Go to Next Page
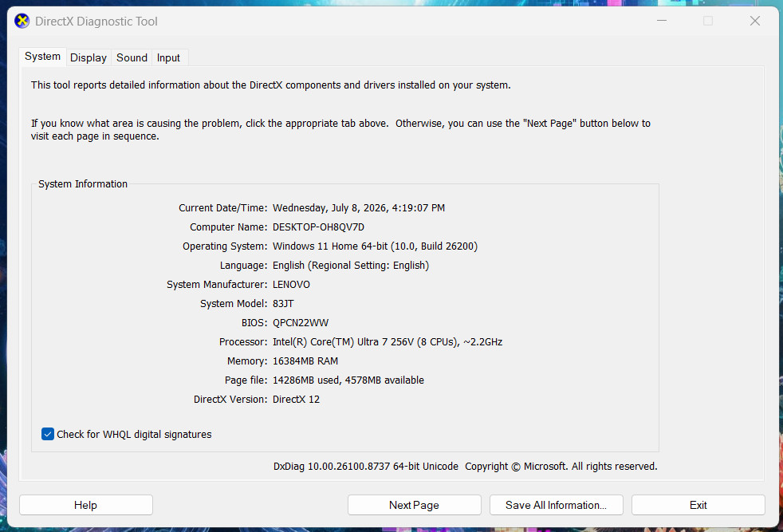The width and height of the screenshot is (783, 532). pyautogui.click(x=414, y=505)
